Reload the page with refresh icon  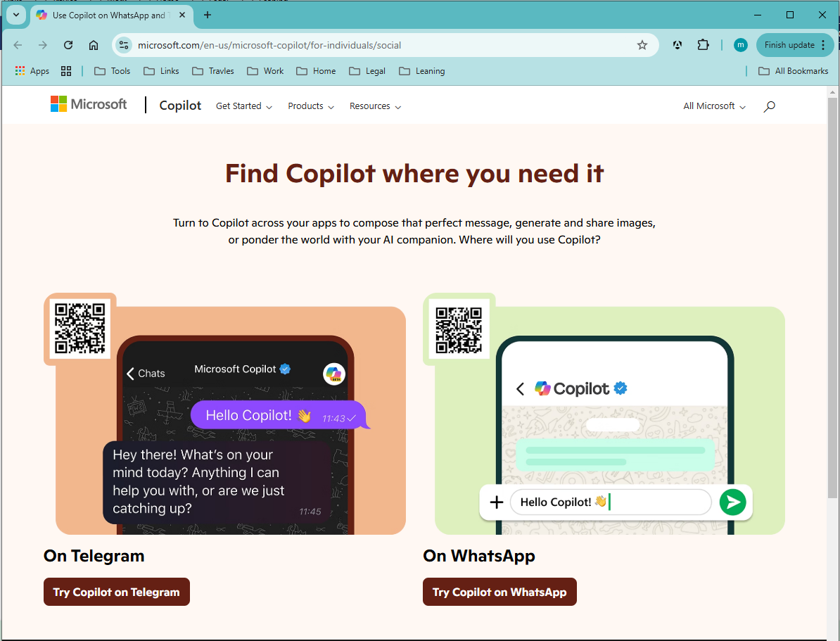(68, 45)
